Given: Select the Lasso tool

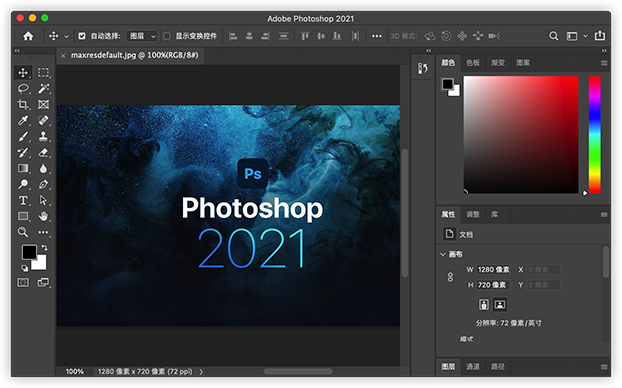Looking at the screenshot, I should tap(23, 88).
